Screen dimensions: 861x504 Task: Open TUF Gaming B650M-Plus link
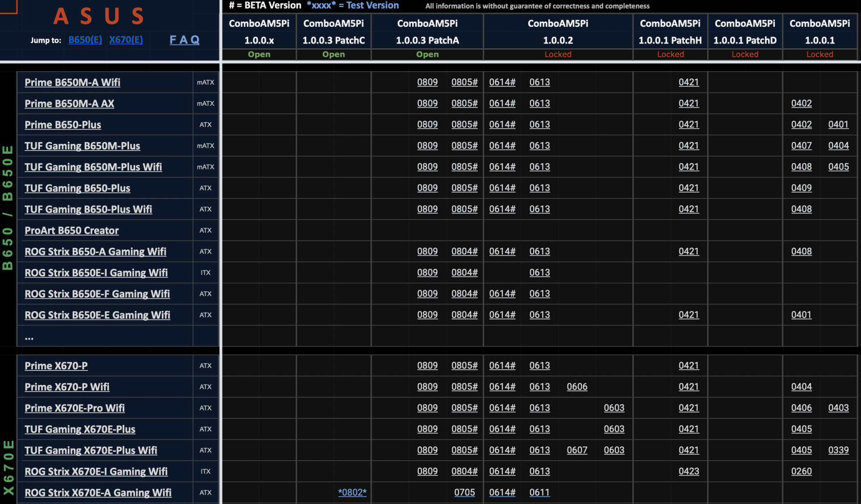coord(83,146)
